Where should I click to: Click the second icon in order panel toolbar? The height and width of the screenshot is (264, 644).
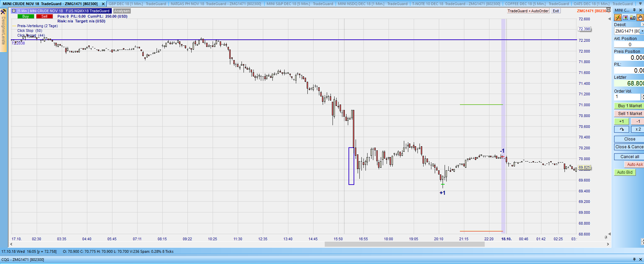(x=625, y=18)
